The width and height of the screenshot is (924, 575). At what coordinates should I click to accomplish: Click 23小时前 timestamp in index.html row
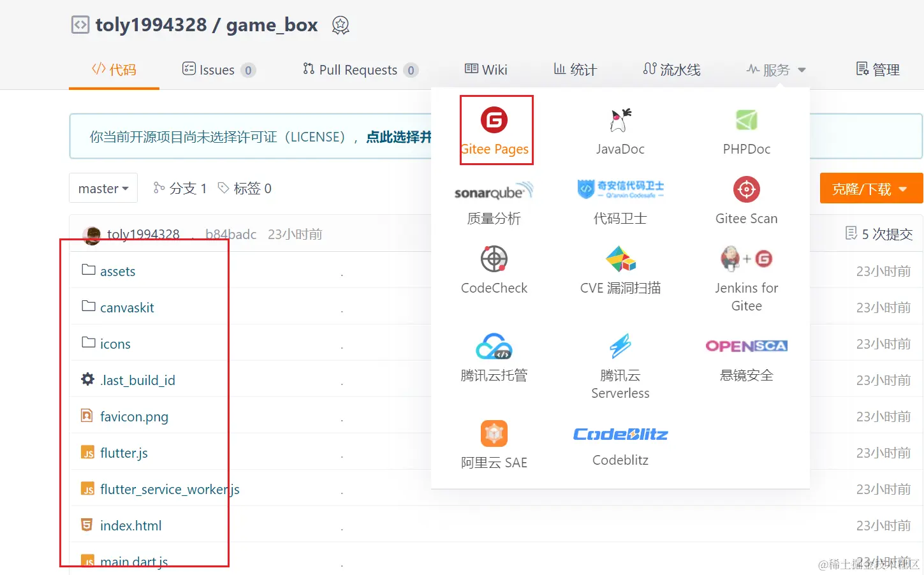point(883,525)
